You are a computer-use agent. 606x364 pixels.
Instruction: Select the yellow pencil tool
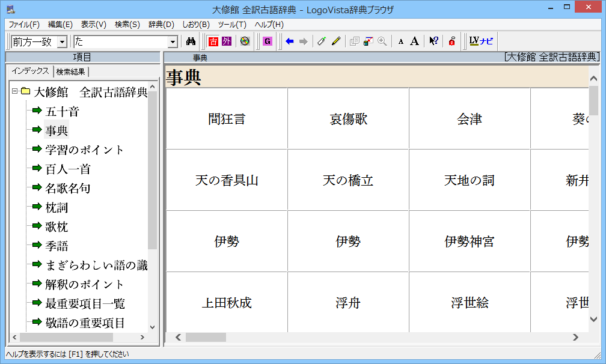pos(336,41)
